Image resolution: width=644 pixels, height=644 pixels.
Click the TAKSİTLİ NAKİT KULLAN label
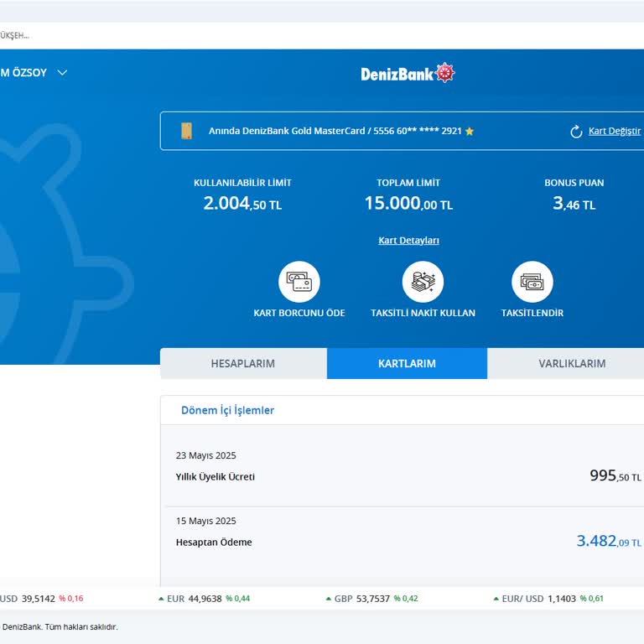(423, 313)
